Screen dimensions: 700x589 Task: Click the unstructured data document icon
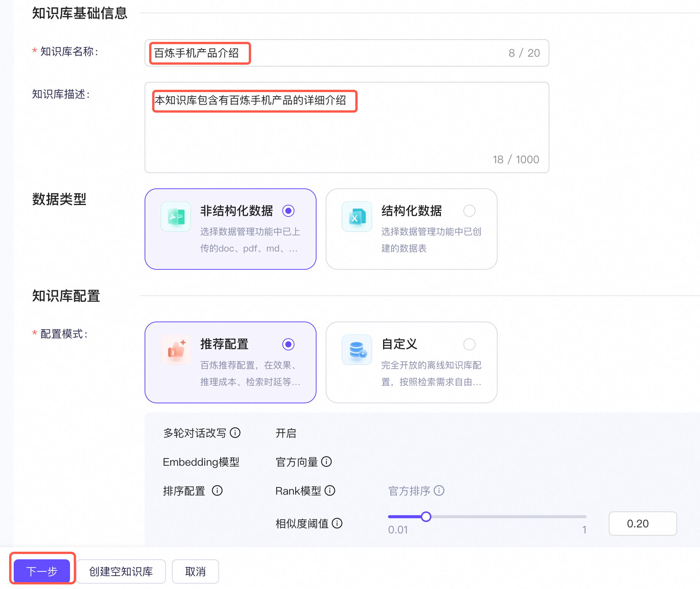[176, 216]
